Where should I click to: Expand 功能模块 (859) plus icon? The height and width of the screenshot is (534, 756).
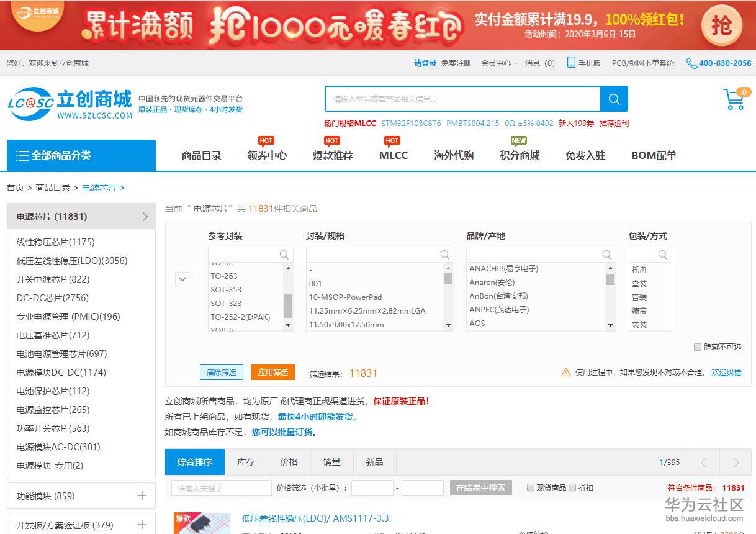tap(142, 496)
